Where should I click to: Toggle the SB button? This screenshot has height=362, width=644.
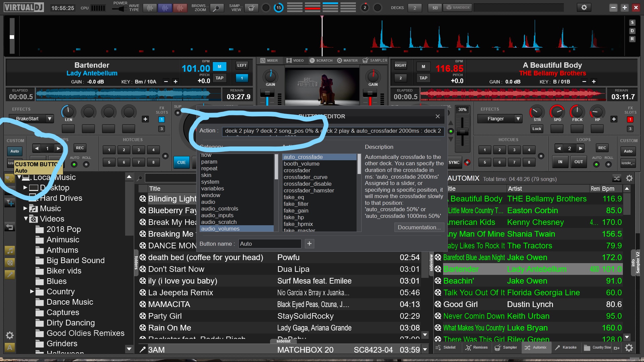435,8
